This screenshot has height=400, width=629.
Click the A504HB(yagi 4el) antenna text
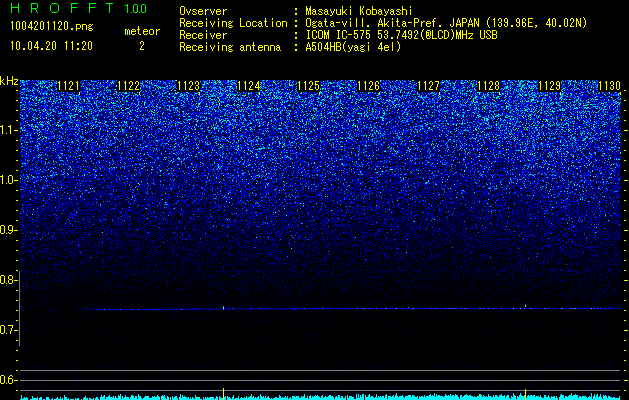click(353, 47)
